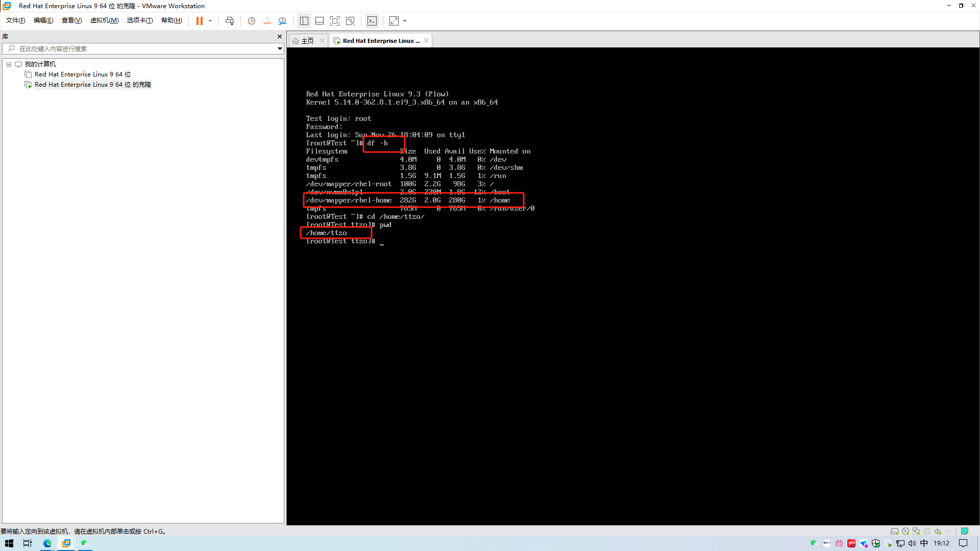980x551 pixels.
Task: Click the hard disk device status icon
Action: pos(894,531)
